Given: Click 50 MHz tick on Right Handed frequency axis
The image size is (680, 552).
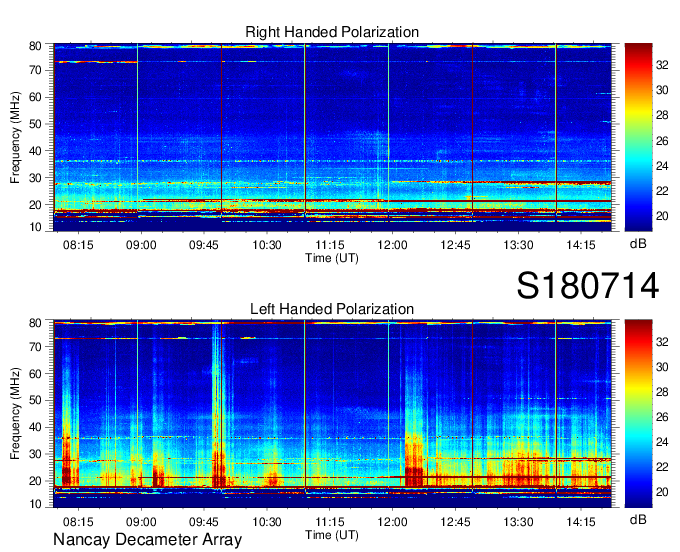Looking at the screenshot, I should coord(36,124).
